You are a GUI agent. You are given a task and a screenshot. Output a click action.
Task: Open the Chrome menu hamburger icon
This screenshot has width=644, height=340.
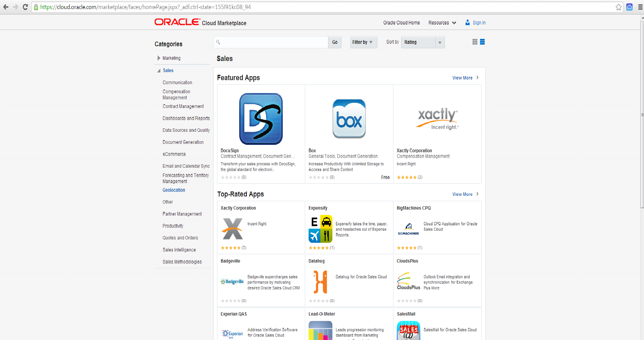pos(640,7)
